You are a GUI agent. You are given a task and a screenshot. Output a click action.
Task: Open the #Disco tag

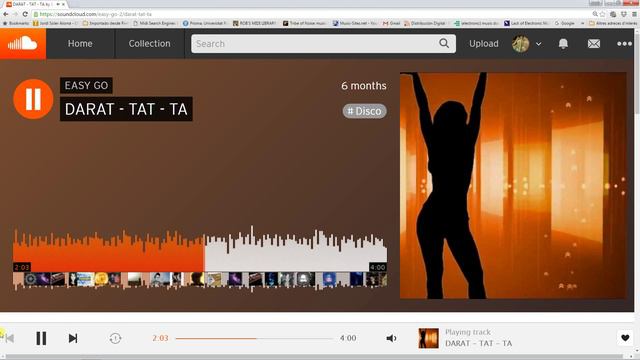[364, 111]
